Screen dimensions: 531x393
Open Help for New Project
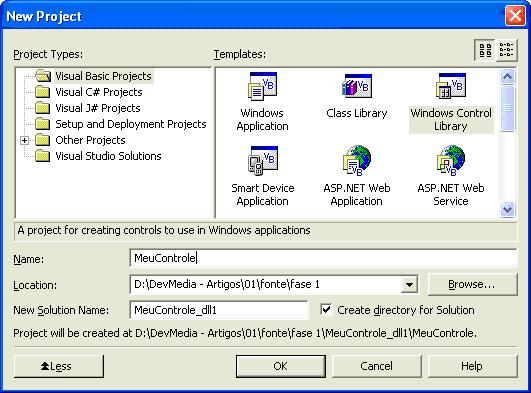tap(472, 366)
